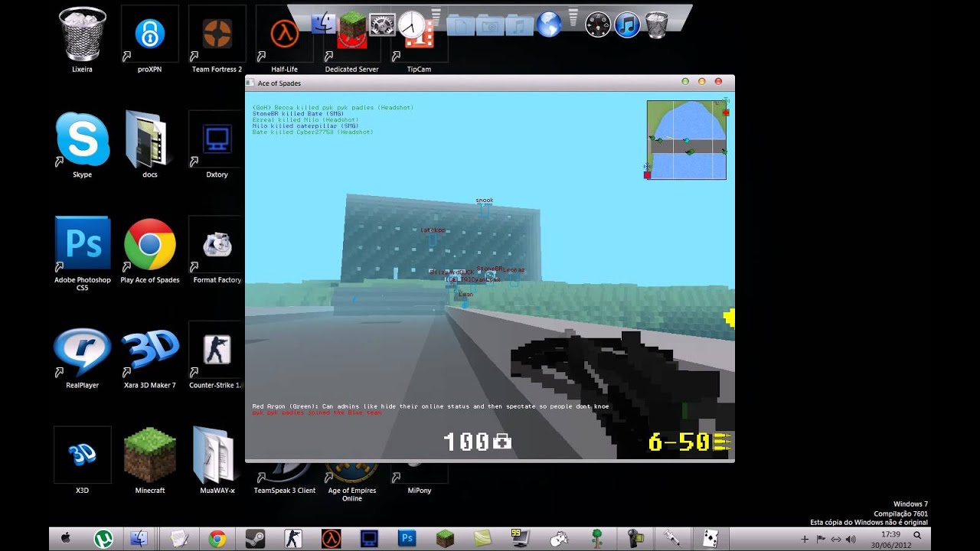
Task: Click the Terraria tree icon on the taskbar
Action: (597, 539)
